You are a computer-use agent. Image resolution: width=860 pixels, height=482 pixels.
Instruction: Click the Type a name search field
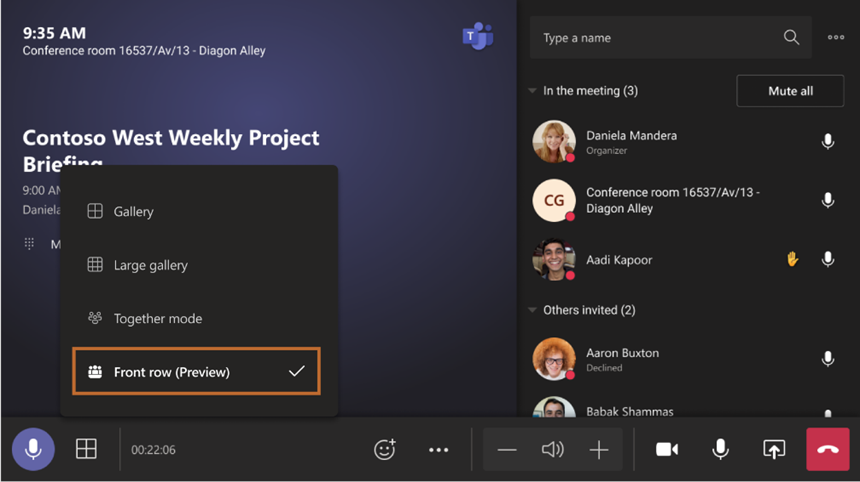(670, 37)
